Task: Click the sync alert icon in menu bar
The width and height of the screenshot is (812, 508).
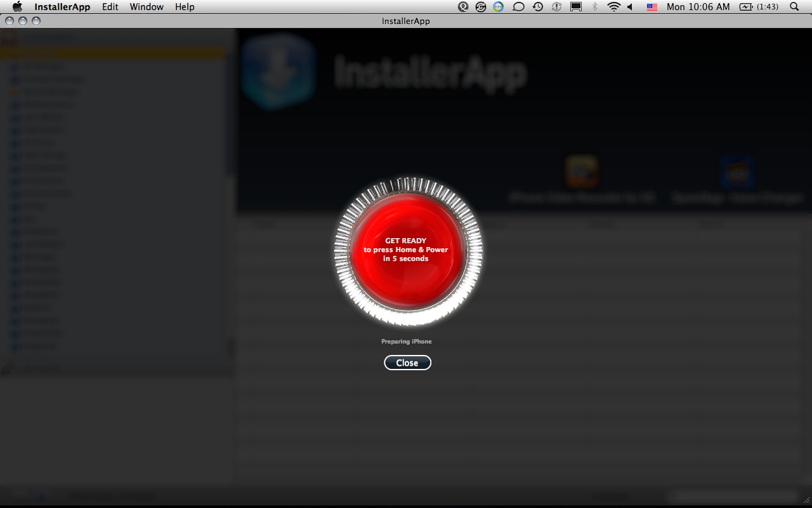Action: pyautogui.click(x=557, y=7)
